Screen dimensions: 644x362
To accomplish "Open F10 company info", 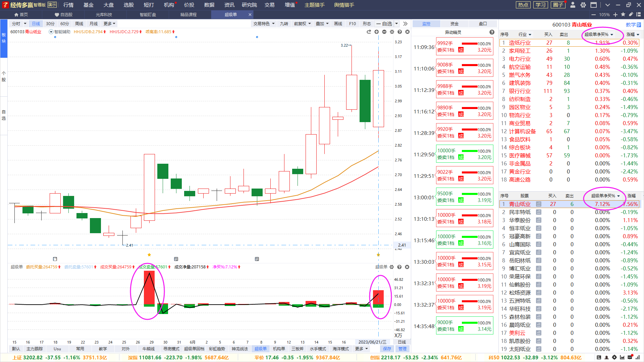I will 353,24.
